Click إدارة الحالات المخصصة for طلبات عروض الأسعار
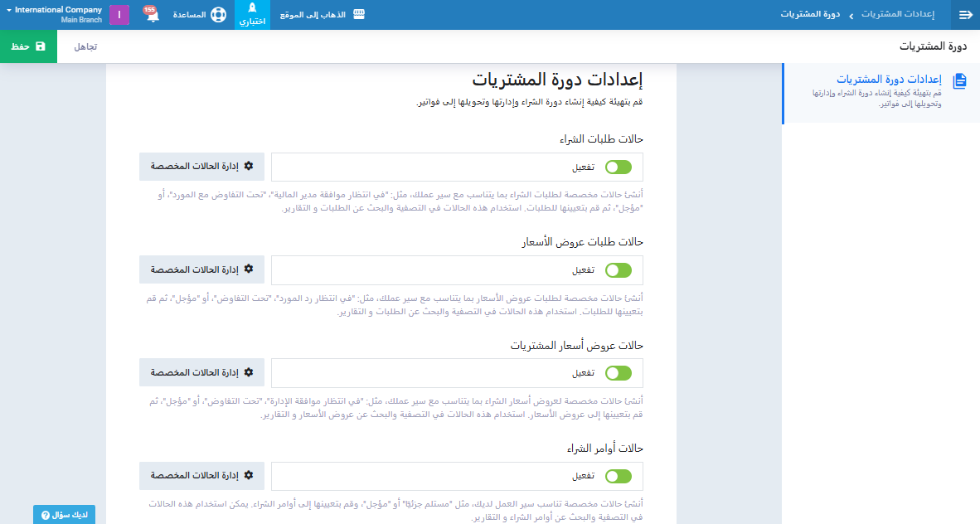980x524 pixels. point(201,270)
